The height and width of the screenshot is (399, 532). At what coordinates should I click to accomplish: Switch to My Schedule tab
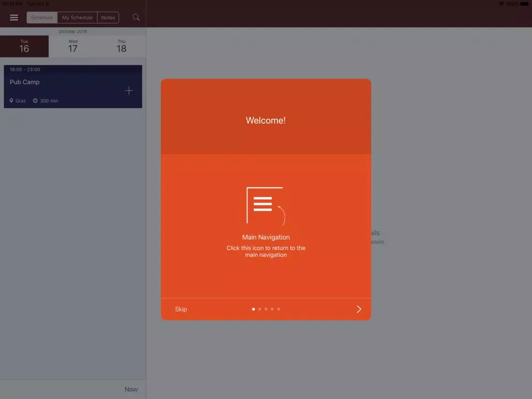(x=77, y=17)
